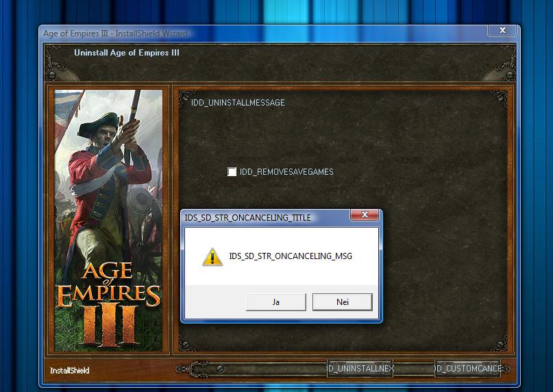Image resolution: width=553 pixels, height=392 pixels.
Task: Click the Age of Empires III cover artwork
Action: pyautogui.click(x=109, y=221)
